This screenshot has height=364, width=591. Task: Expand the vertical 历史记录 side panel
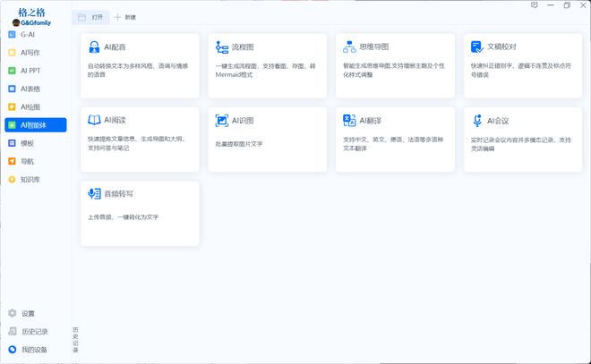click(x=75, y=341)
